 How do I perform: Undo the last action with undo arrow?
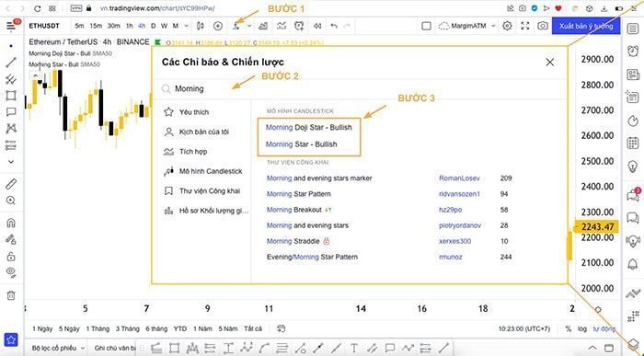334,26
